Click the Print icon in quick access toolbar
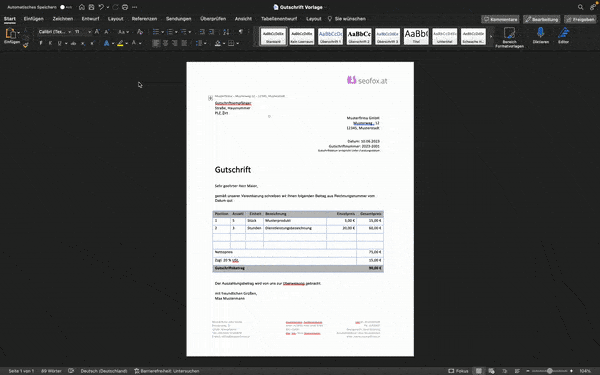The image size is (600, 375). pyautogui.click(x=125, y=7)
